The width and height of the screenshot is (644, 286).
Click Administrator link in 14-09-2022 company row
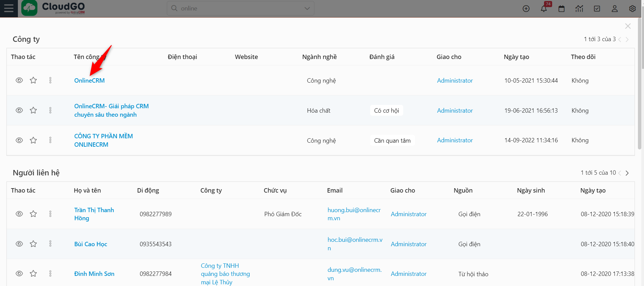click(455, 140)
